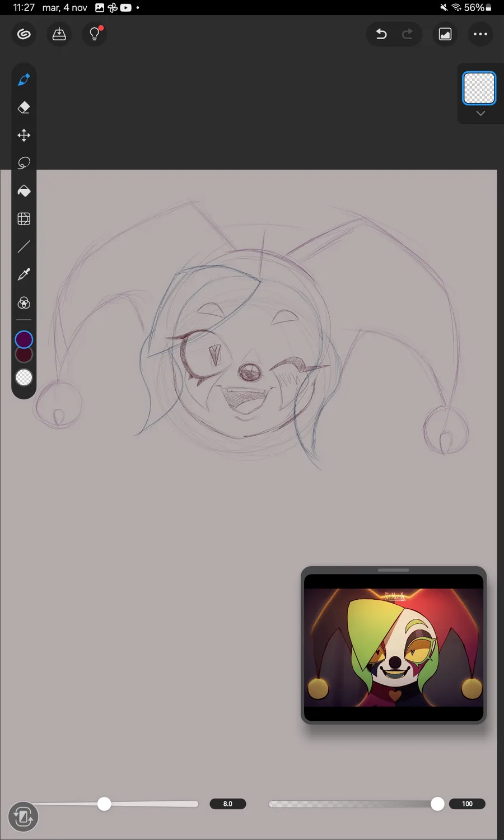Select the straight Line tool

24,246
